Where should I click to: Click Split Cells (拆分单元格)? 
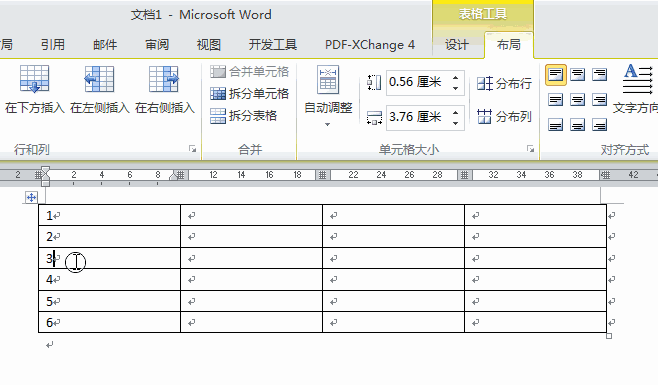(249, 93)
